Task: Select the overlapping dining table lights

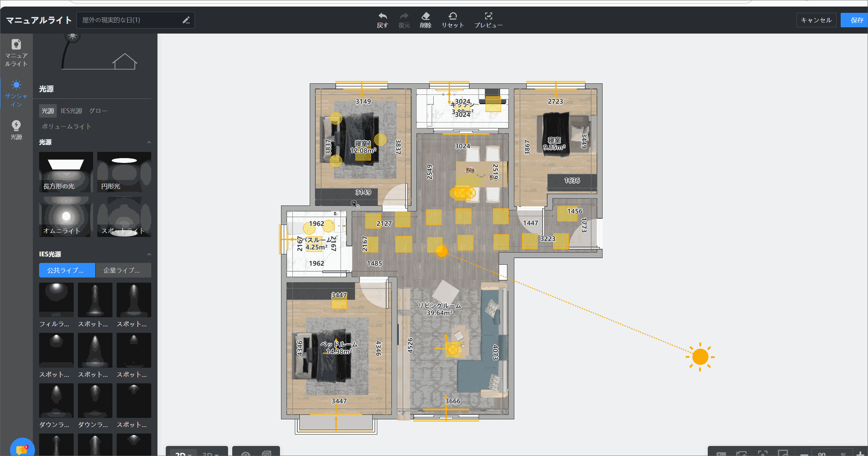Action: pyautogui.click(x=463, y=193)
